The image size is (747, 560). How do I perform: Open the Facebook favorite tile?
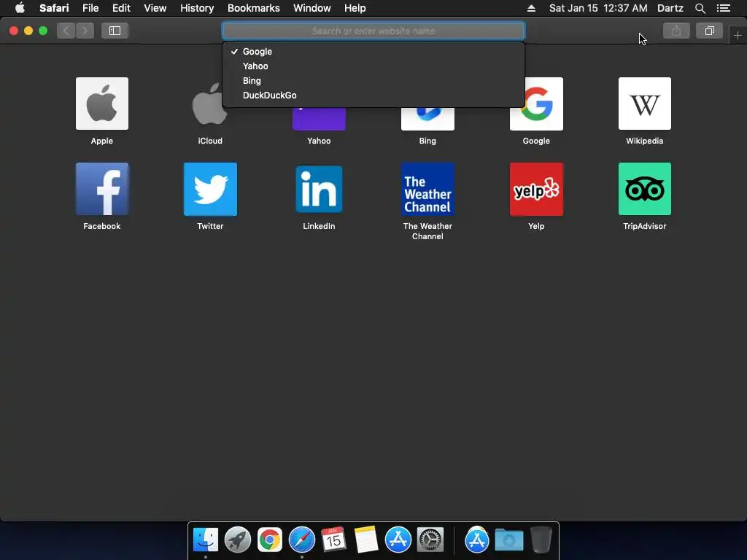click(x=102, y=189)
